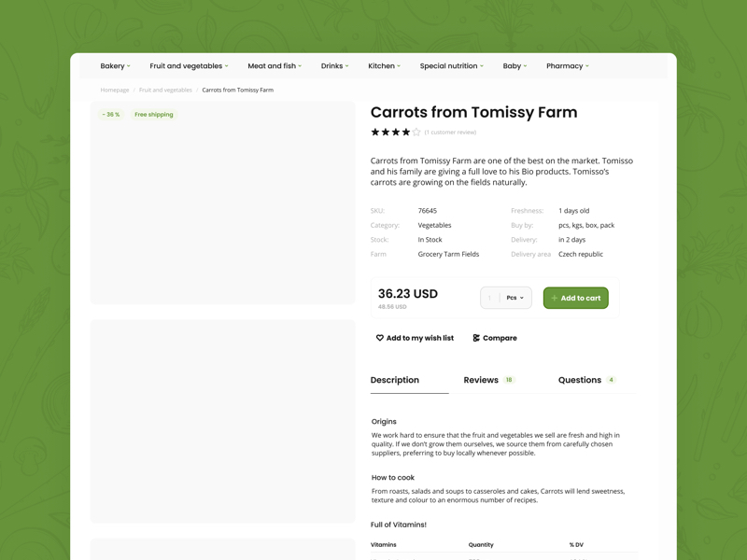Click the Fruit and vegetables breadcrumb
The height and width of the screenshot is (560, 747).
point(165,91)
